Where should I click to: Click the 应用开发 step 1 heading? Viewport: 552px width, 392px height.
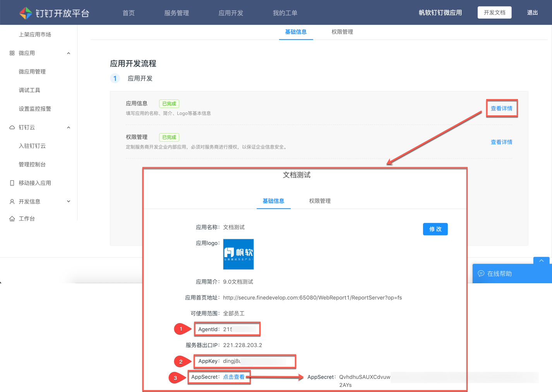click(x=140, y=79)
